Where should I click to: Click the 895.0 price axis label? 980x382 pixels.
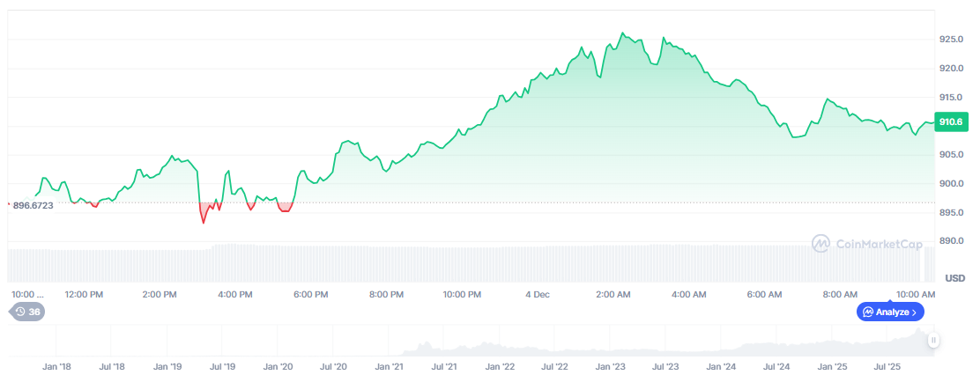(950, 213)
